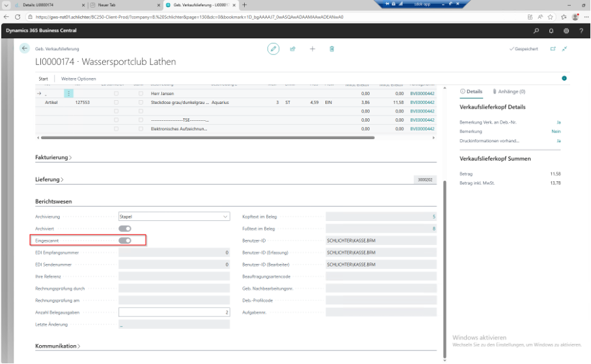This screenshot has height=364, width=591.
Task: Open the Business Central search magnifier
Action: [x=536, y=31]
